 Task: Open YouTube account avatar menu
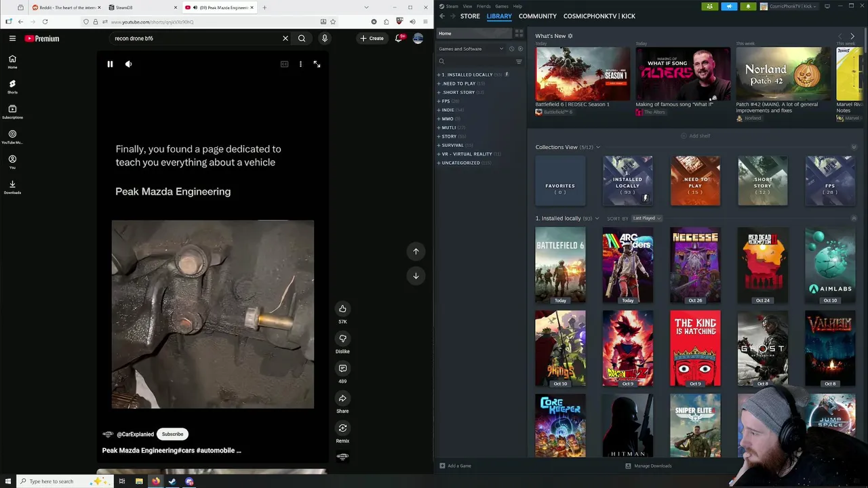pyautogui.click(x=418, y=39)
